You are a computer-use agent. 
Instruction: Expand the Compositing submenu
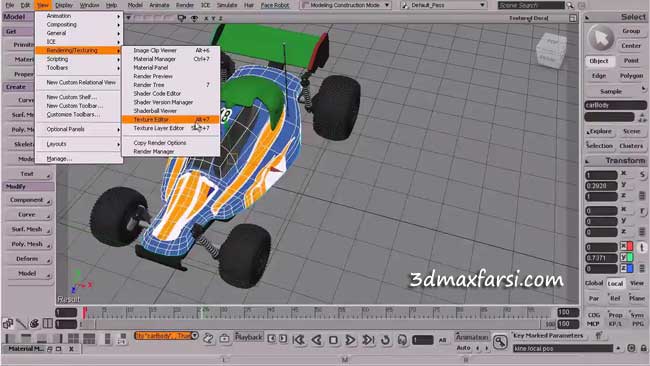pos(79,24)
